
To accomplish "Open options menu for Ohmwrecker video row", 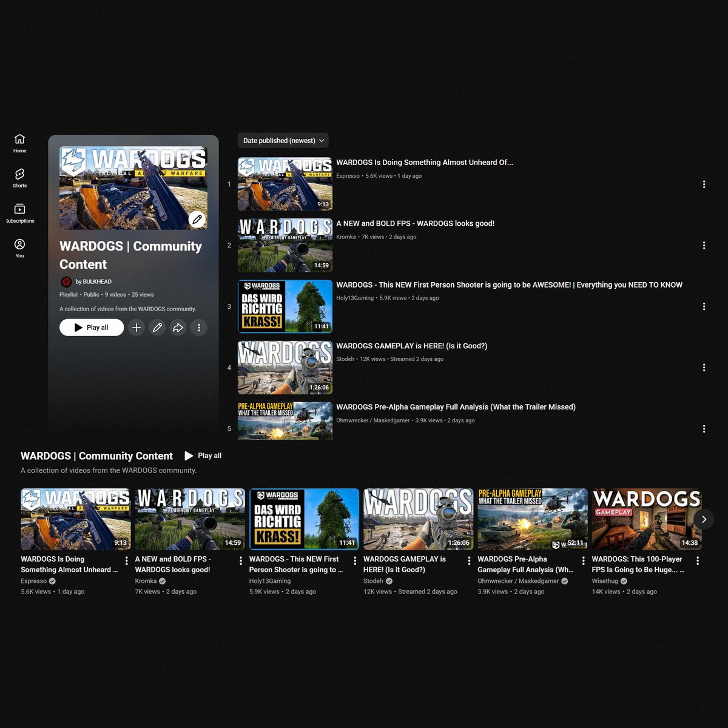I will 704,429.
